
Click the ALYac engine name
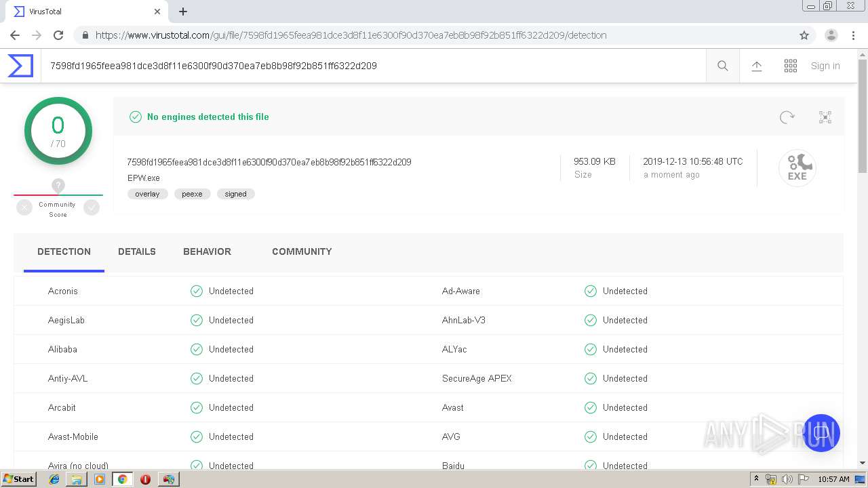coord(454,349)
